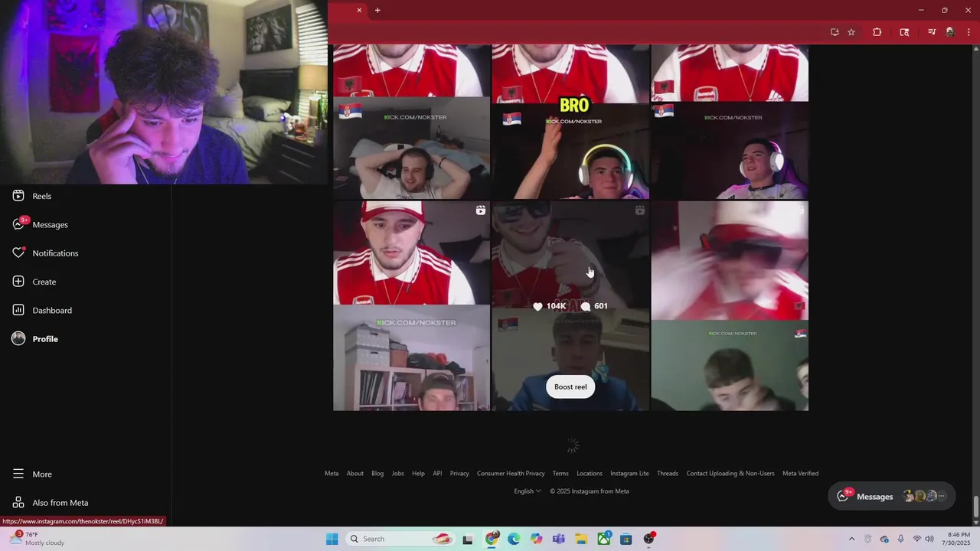Open weather widget showing 76°F
This screenshot has width=980, height=551.
click(x=37, y=539)
